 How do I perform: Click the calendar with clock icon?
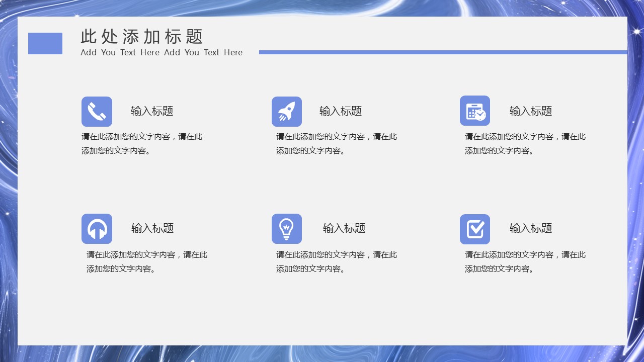(475, 111)
